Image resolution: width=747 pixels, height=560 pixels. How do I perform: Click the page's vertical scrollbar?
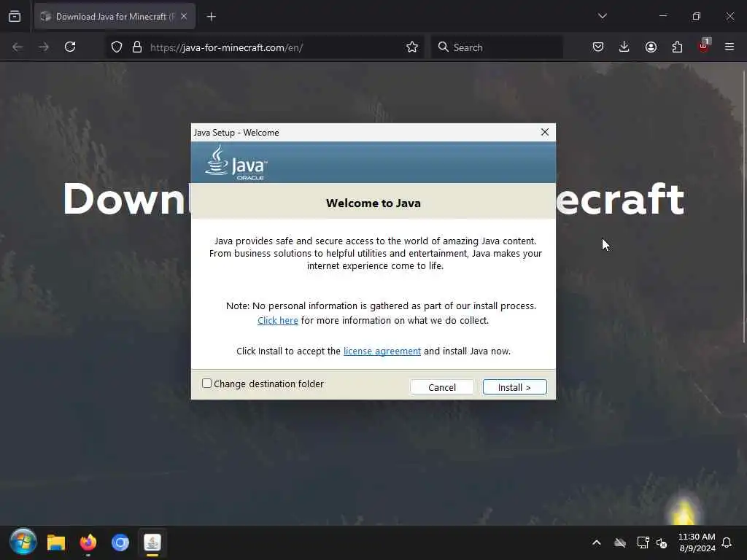point(744,206)
